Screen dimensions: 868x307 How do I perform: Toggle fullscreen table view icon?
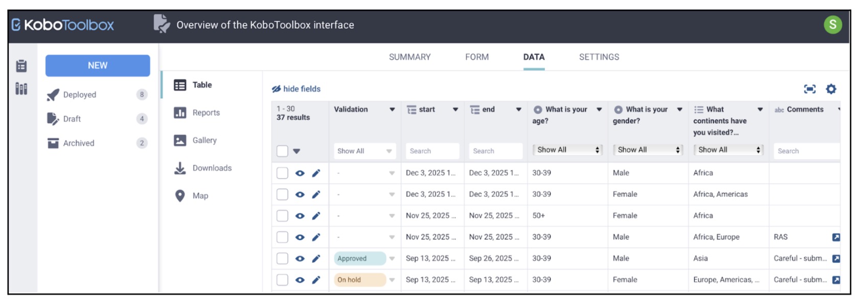pos(810,89)
